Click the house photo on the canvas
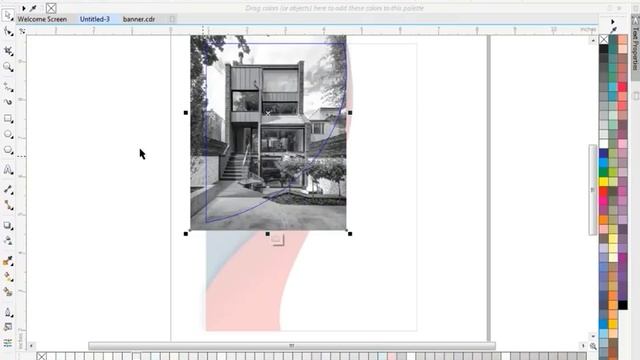Viewport: 640px width, 360px height. pos(268,133)
